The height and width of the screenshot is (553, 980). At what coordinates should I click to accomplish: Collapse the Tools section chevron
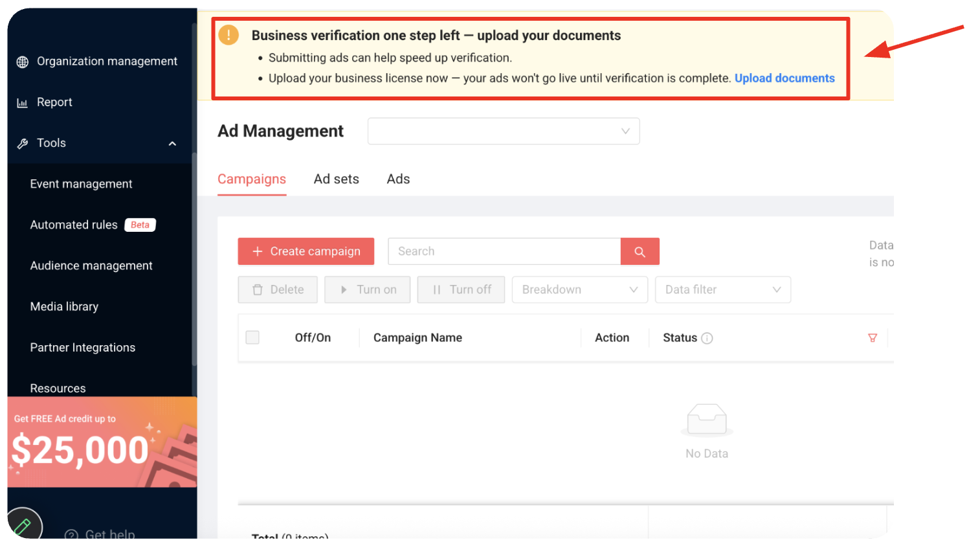pos(172,144)
